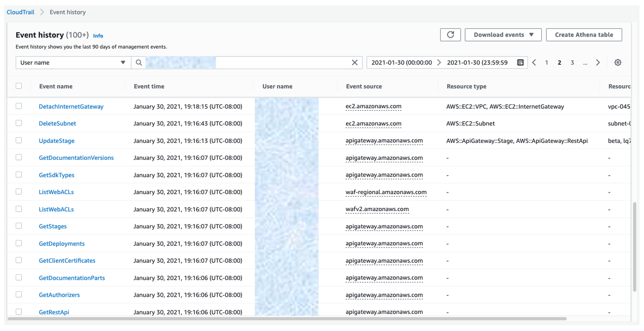Open the DeleteSubnet event details
The image size is (644, 331).
[57, 123]
